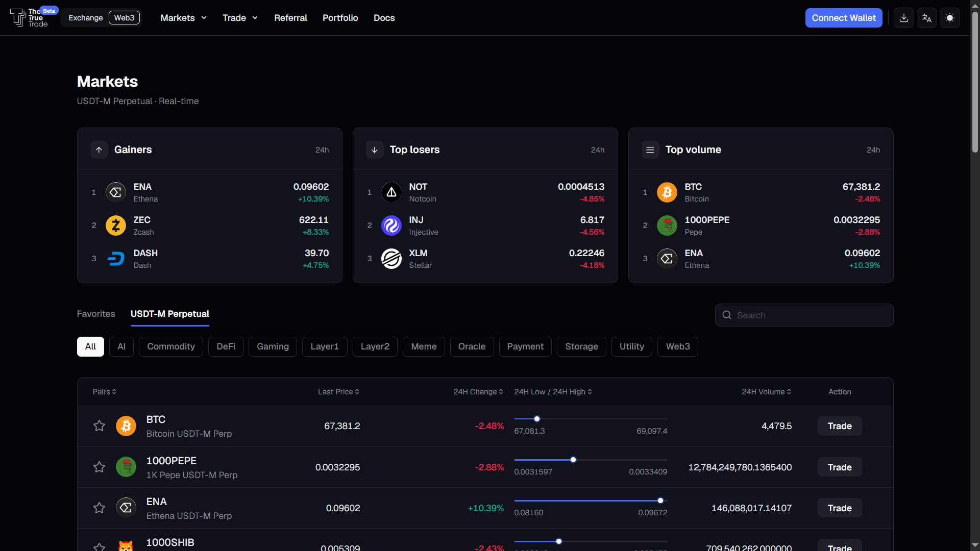Sort table by Pairs column

[x=105, y=392]
